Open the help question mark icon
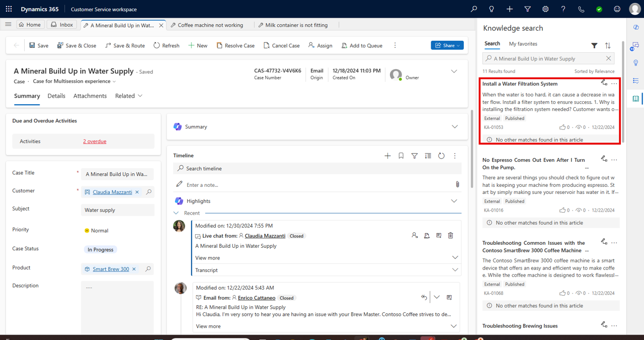The width and height of the screenshot is (644, 340). (x=563, y=9)
